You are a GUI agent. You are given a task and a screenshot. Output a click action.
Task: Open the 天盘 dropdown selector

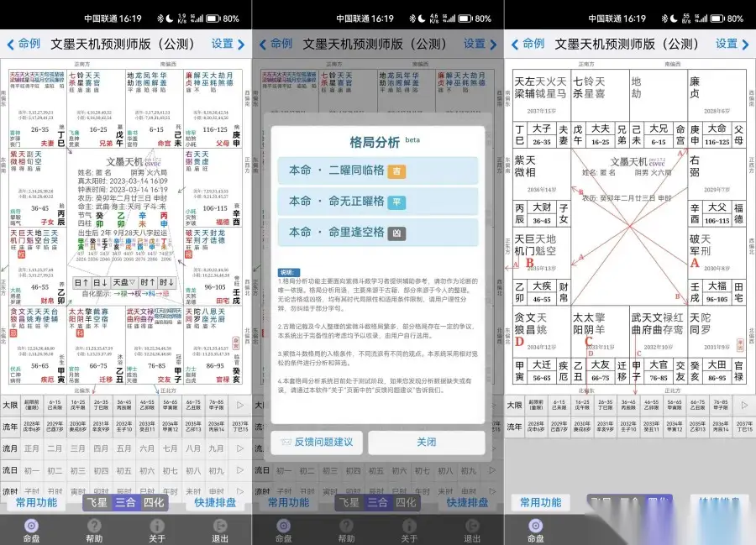pyautogui.click(x=125, y=283)
